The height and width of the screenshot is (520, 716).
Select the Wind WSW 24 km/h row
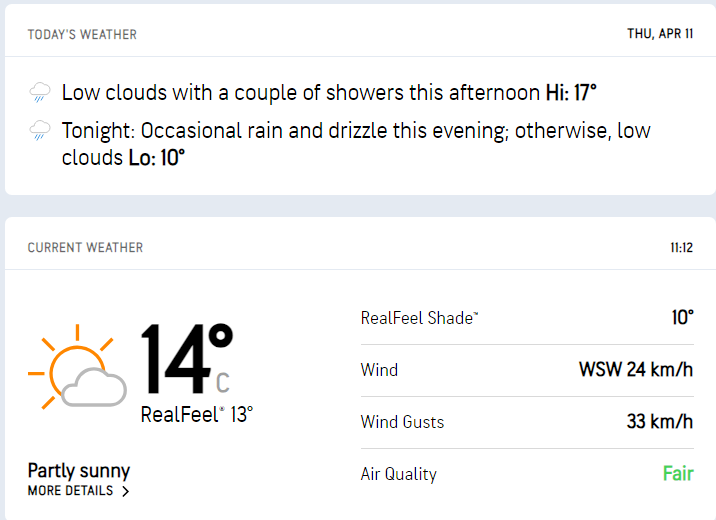pyautogui.click(x=526, y=370)
